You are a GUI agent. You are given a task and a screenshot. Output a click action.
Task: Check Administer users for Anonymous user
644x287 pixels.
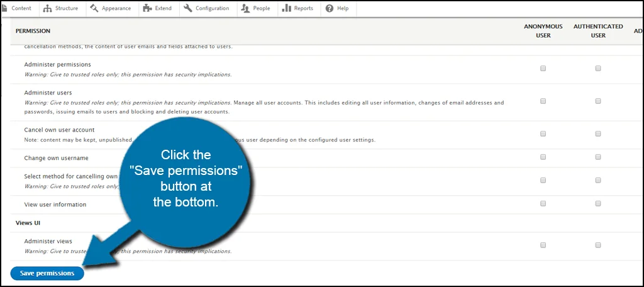pos(543,101)
